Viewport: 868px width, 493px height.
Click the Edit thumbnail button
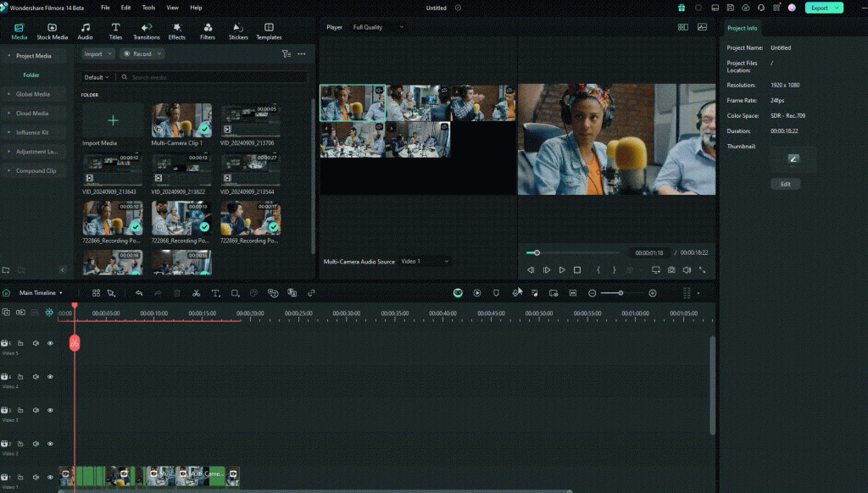coord(785,185)
